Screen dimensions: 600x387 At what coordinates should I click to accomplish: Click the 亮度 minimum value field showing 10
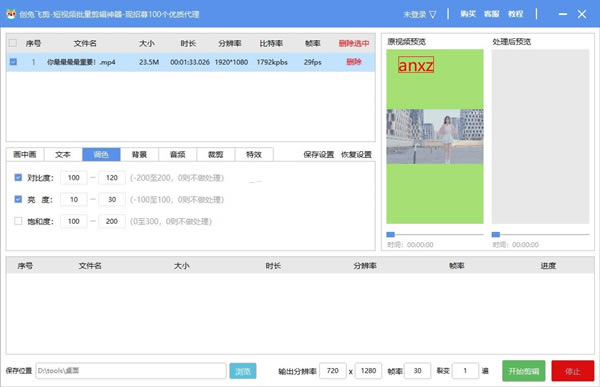74,199
